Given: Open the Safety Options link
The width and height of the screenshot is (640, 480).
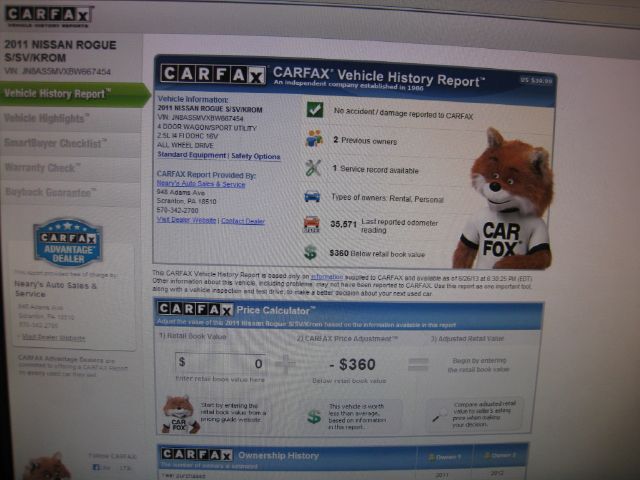Looking at the screenshot, I should click(256, 156).
